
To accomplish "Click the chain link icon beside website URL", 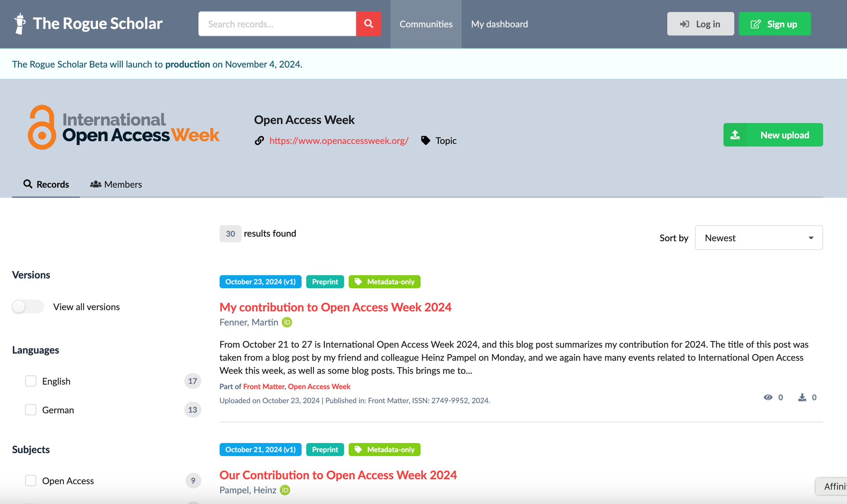I will click(259, 140).
